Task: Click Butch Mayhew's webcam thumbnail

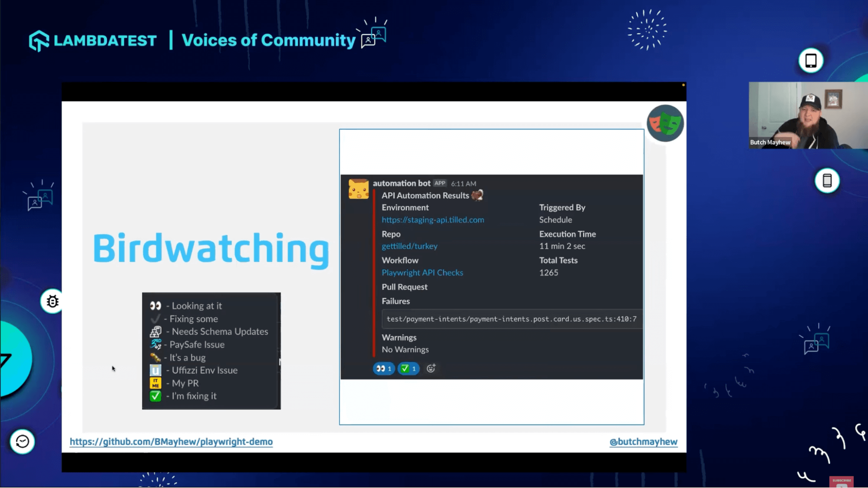Action: (x=808, y=115)
